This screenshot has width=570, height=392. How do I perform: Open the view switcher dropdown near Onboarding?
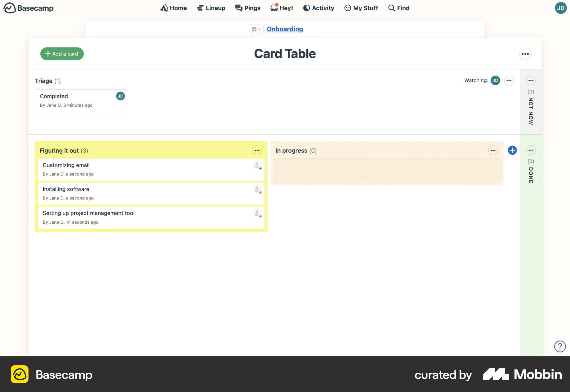click(256, 29)
